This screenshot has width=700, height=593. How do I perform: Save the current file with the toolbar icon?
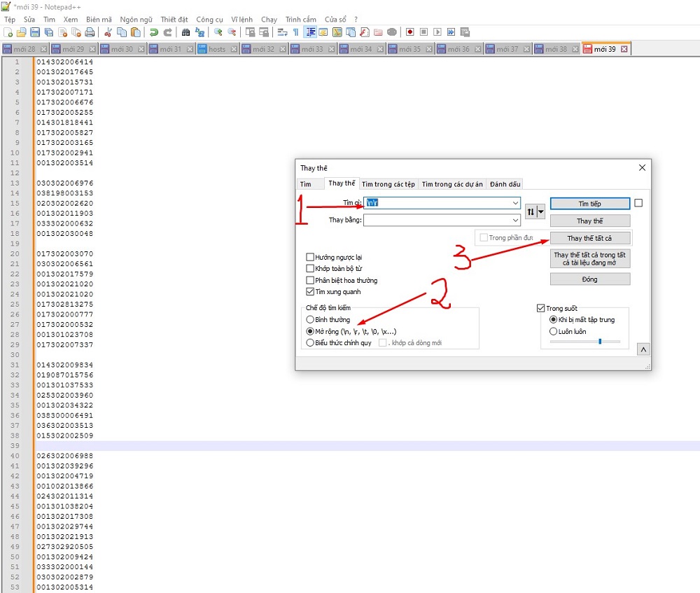(35, 32)
